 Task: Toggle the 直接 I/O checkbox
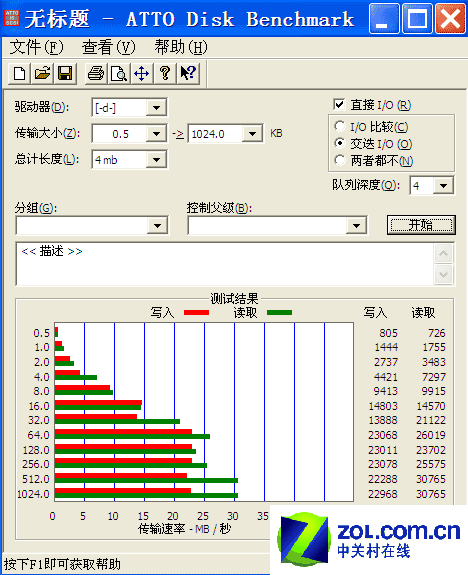[339, 105]
